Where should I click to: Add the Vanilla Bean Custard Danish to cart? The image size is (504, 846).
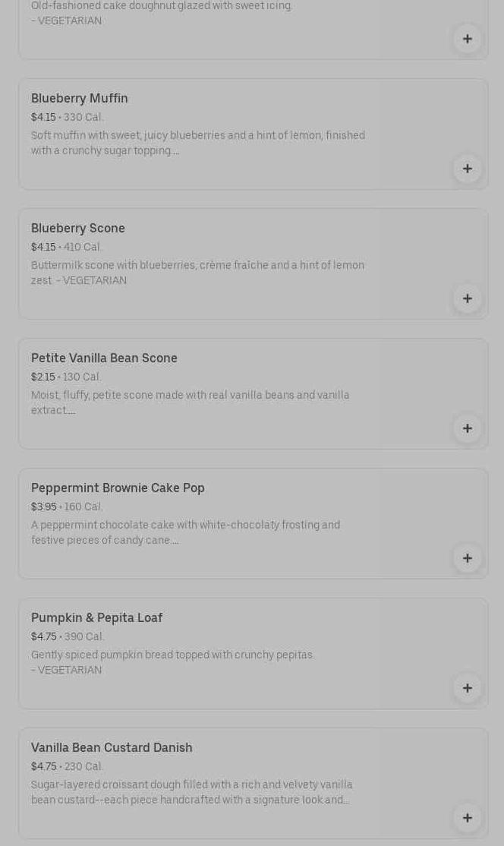pyautogui.click(x=467, y=818)
